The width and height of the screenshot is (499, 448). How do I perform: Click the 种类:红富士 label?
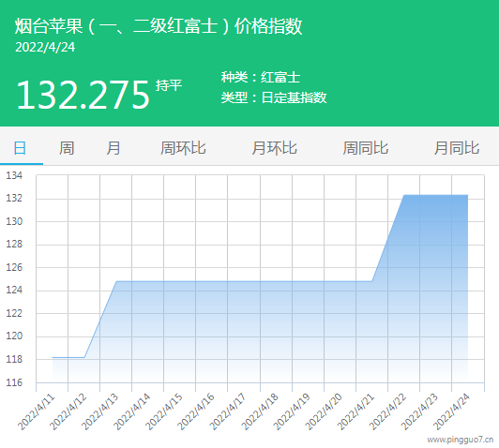261,77
